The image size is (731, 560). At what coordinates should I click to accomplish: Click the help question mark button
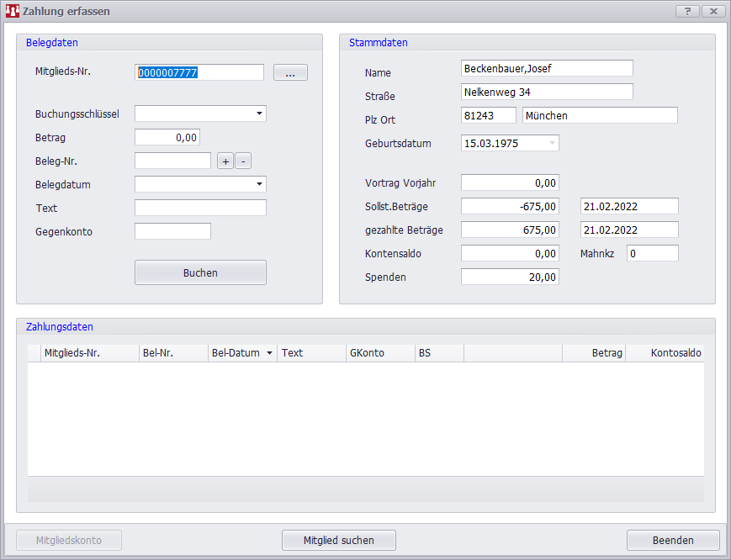pyautogui.click(x=687, y=11)
